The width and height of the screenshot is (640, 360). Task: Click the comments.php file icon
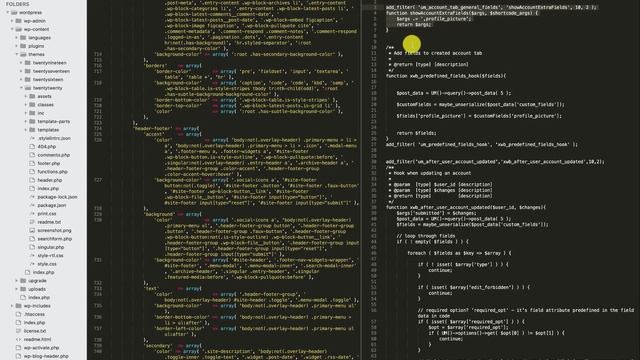[x=32, y=155]
